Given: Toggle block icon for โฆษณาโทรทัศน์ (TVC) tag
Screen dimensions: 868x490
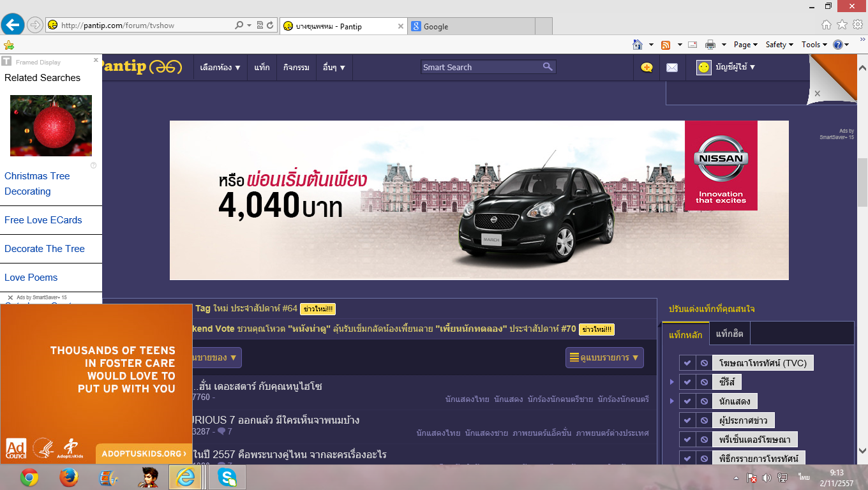Looking at the screenshot, I should tap(704, 363).
